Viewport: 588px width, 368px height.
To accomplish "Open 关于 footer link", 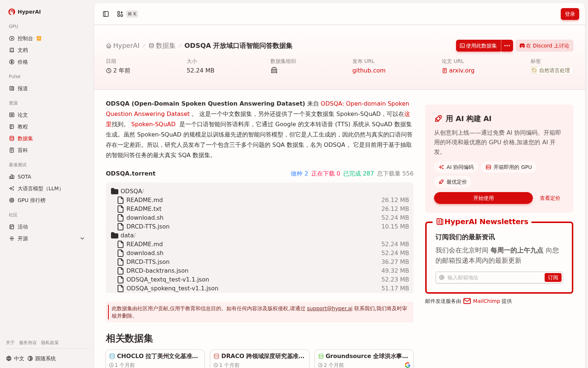I will [10, 343].
